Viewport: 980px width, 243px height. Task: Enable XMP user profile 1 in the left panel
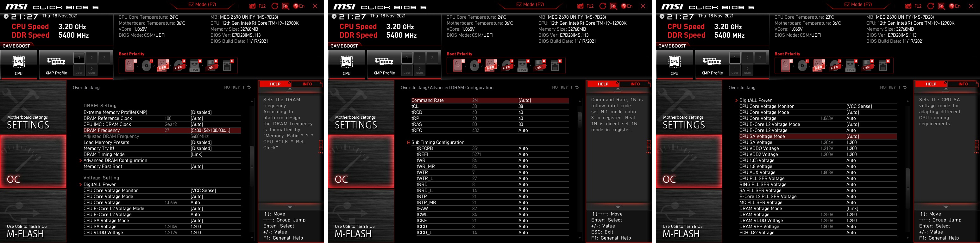[79, 70]
